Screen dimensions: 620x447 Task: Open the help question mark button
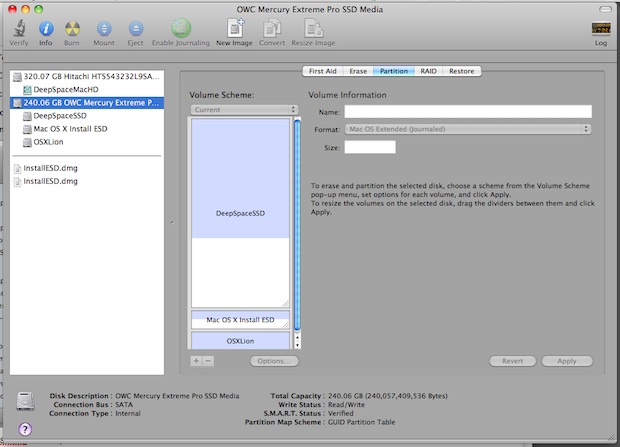point(25,429)
